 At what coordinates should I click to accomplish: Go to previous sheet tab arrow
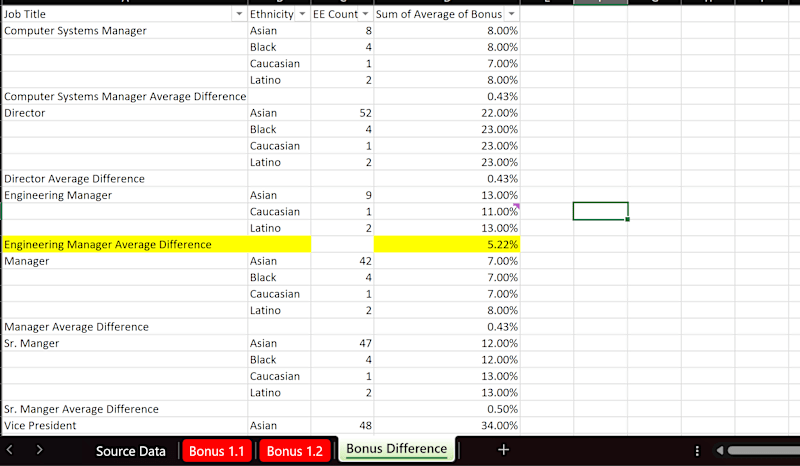click(10, 450)
